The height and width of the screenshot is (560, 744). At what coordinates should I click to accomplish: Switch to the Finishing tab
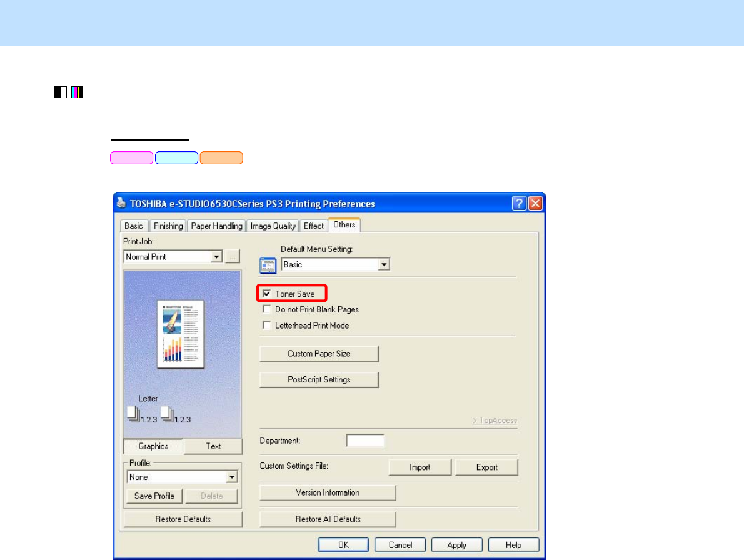click(168, 226)
